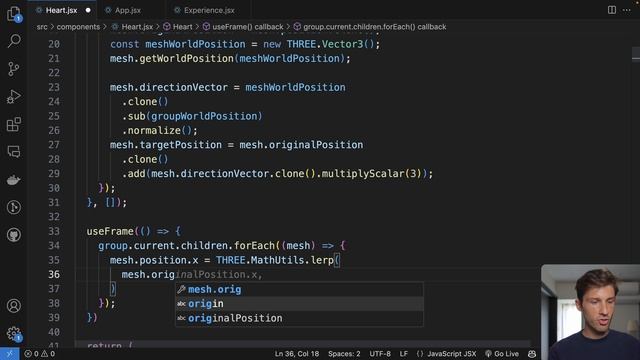Click the remote window indicator in status bar
Screen dimensions: 640x360
(9, 354)
